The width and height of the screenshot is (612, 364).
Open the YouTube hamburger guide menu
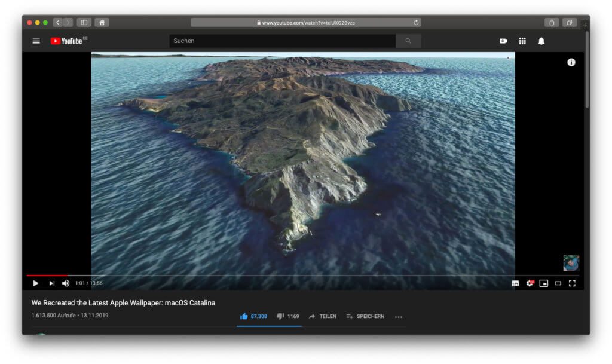(36, 41)
